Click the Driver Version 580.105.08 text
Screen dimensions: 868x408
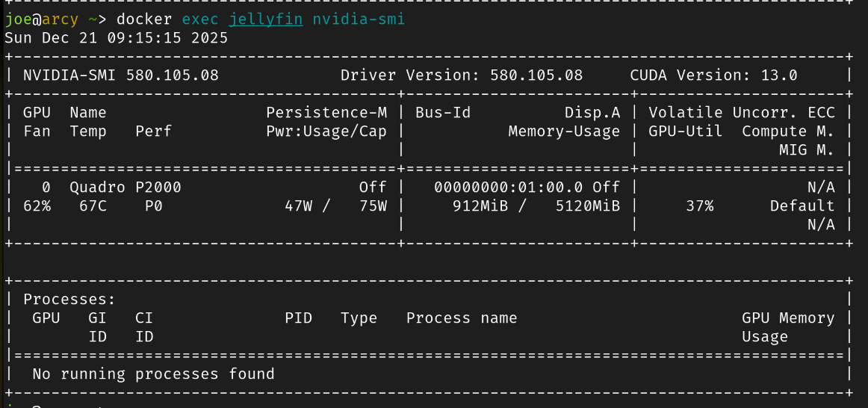461,75
